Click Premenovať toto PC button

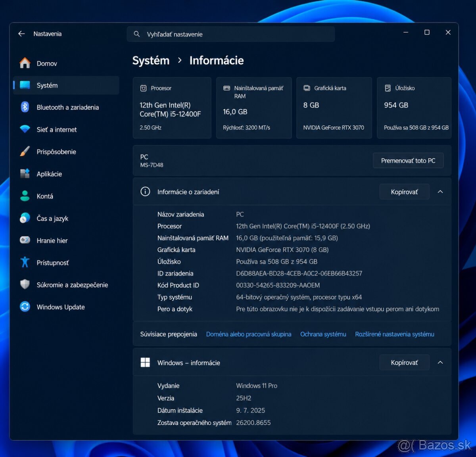click(408, 161)
